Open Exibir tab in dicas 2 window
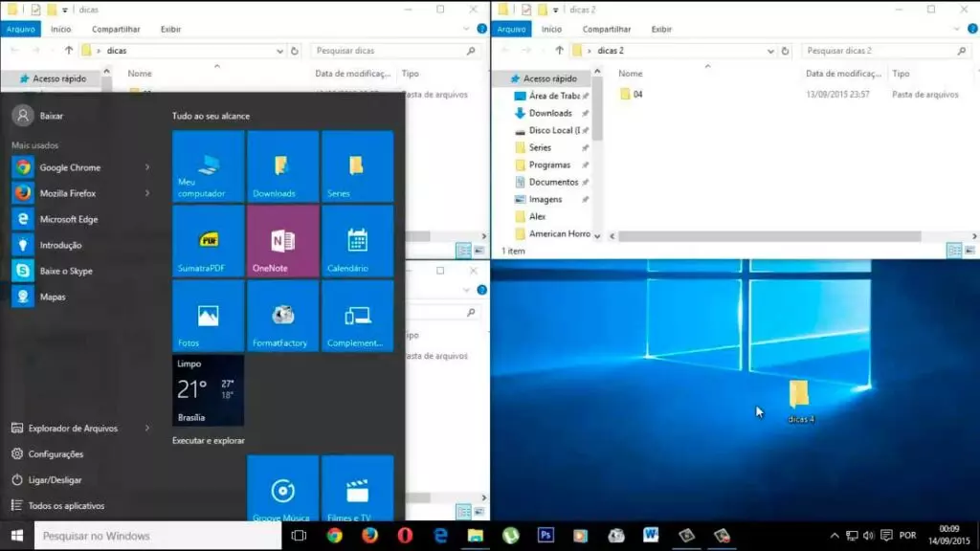This screenshot has height=551, width=980. click(x=661, y=29)
